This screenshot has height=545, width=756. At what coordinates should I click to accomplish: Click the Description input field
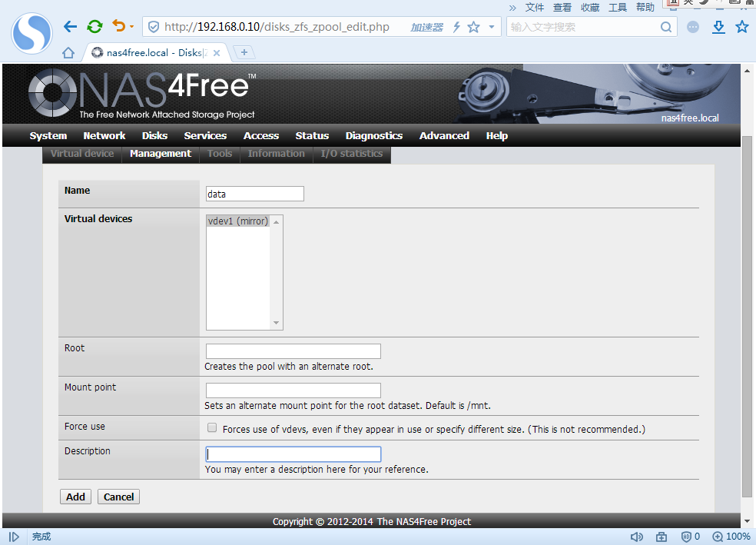[x=293, y=454]
